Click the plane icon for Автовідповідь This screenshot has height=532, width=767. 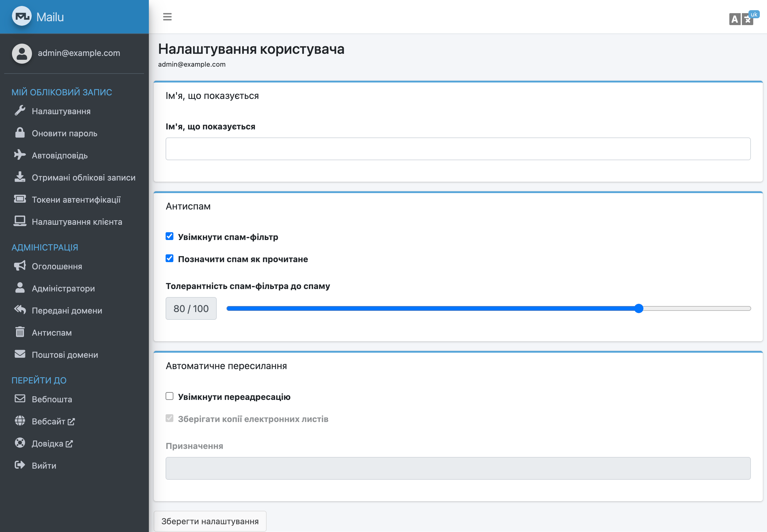pyautogui.click(x=20, y=155)
